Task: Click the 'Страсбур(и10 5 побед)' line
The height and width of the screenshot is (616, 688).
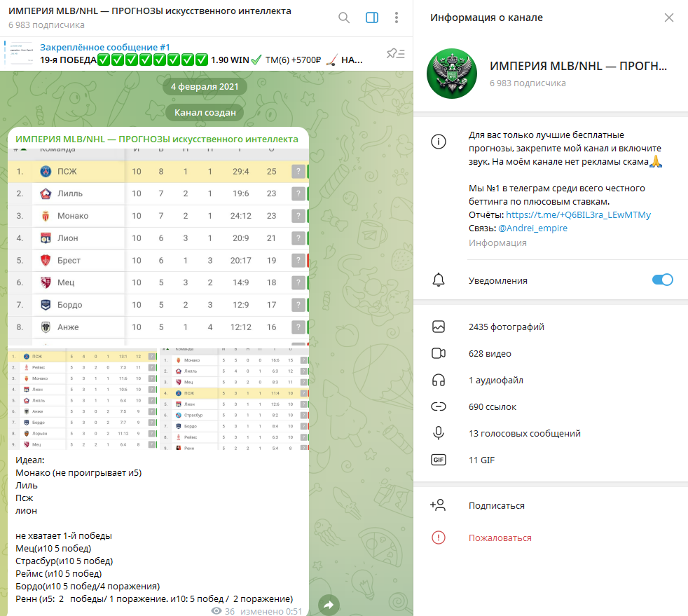Action: [64, 561]
